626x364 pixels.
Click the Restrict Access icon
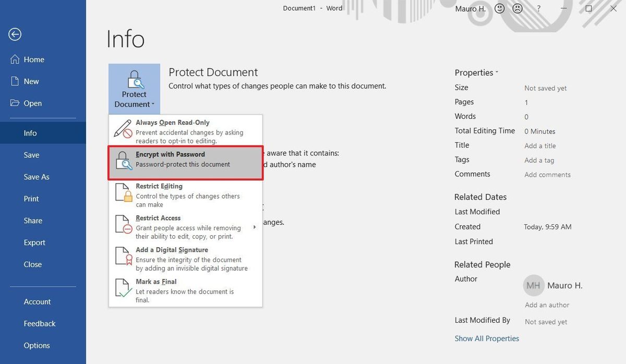[124, 224]
